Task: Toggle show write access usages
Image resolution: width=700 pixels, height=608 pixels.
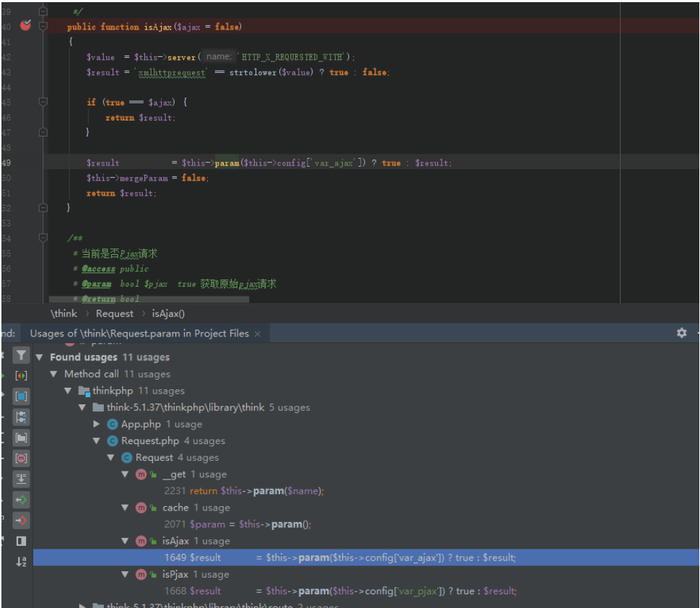Action: click(x=21, y=521)
